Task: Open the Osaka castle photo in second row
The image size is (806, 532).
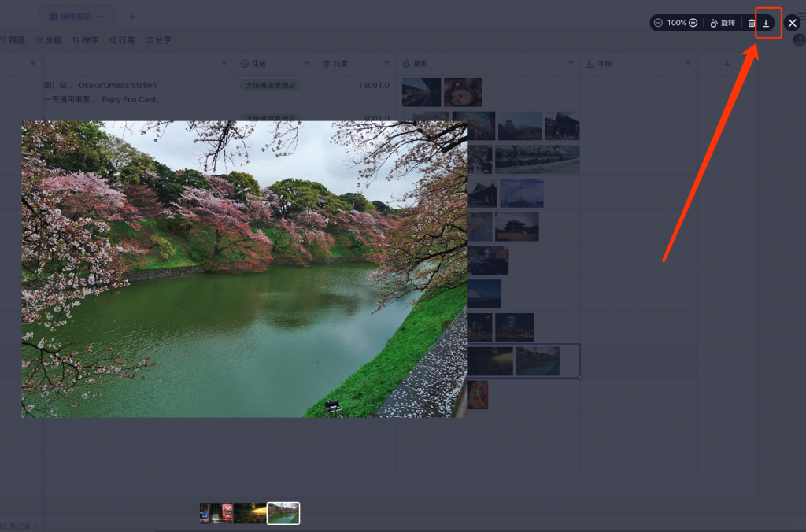Action: click(x=519, y=126)
